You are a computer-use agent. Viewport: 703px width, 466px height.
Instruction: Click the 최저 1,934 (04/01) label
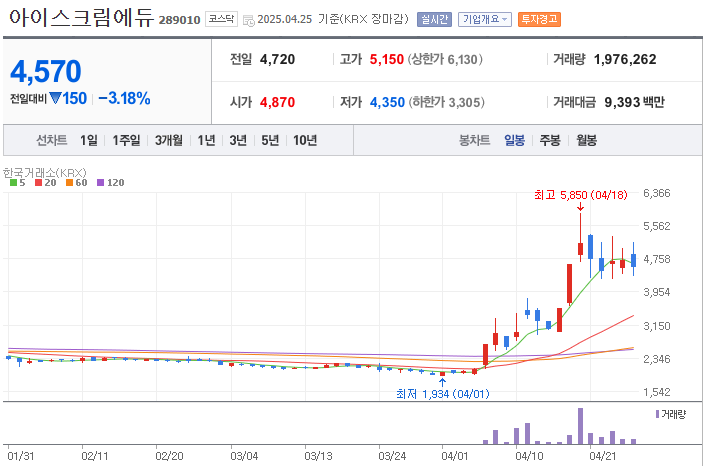click(443, 394)
